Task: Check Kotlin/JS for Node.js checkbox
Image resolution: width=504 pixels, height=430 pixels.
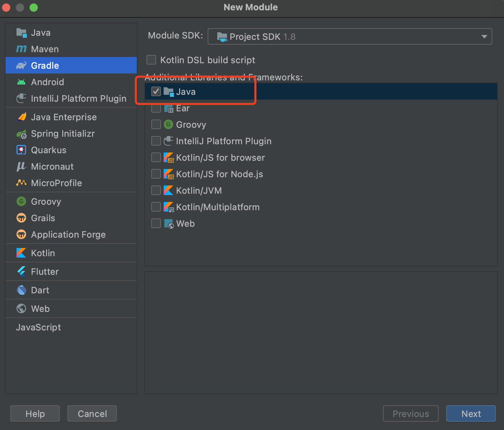Action: tap(156, 174)
